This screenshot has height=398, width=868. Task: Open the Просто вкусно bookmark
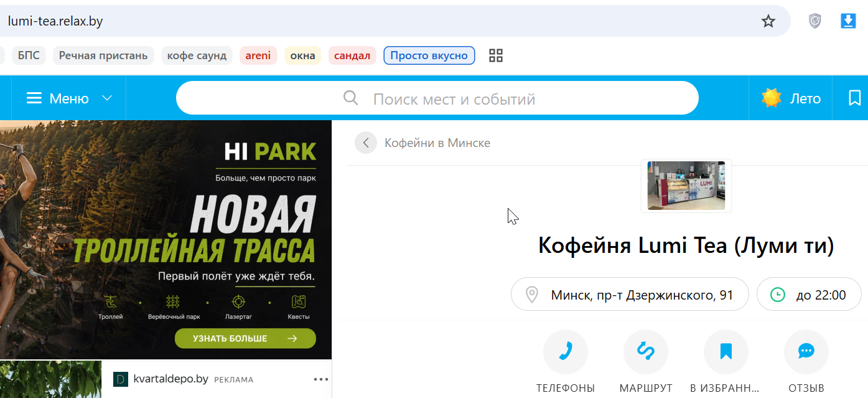pos(429,55)
